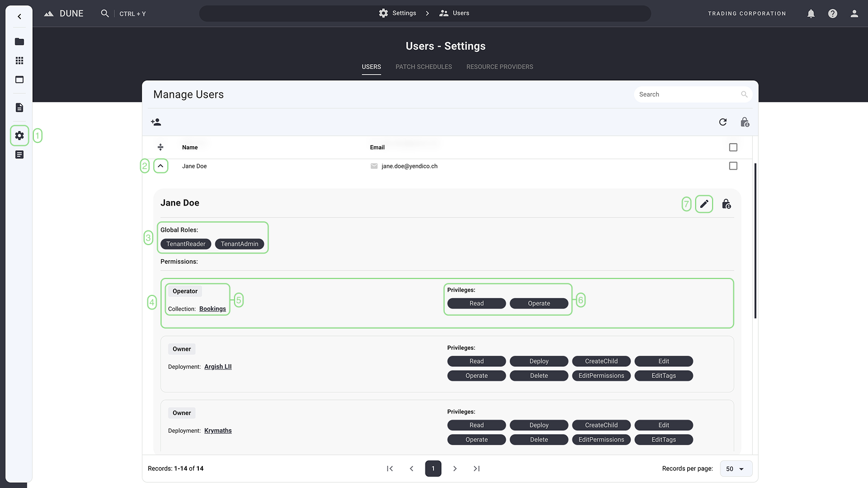Screen dimensions: 868x488
Task: Click the Search users input field
Action: [687, 94]
